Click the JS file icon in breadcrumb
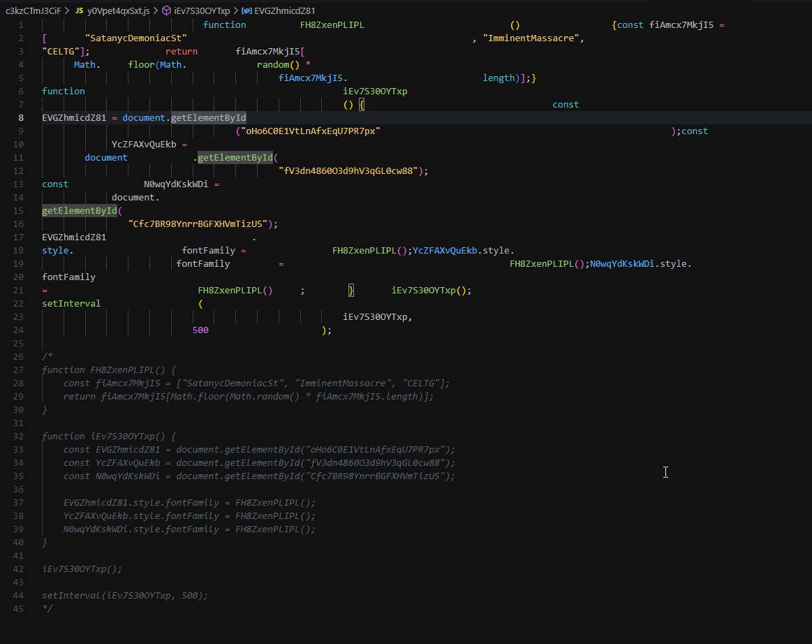Viewport: 812px width, 644px height. (x=79, y=10)
